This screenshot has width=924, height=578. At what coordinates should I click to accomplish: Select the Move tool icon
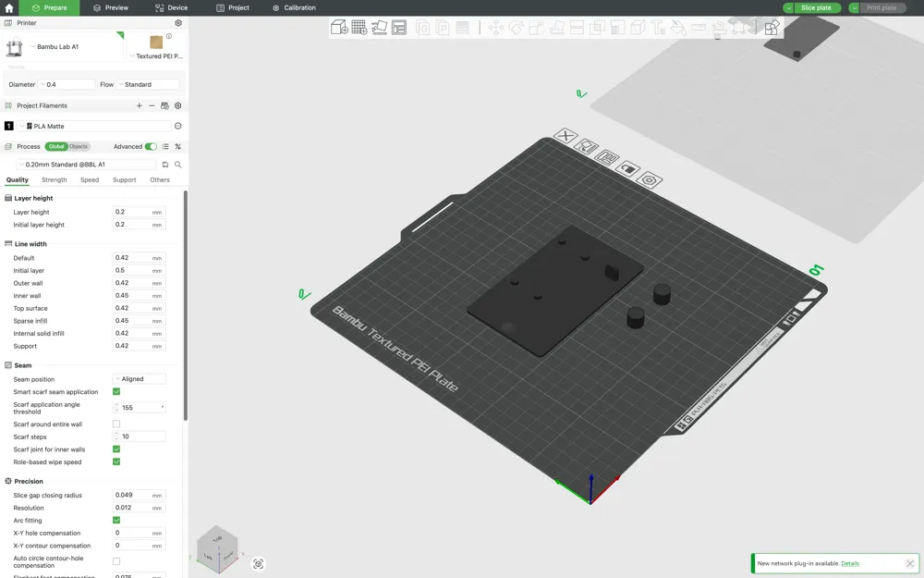point(495,28)
